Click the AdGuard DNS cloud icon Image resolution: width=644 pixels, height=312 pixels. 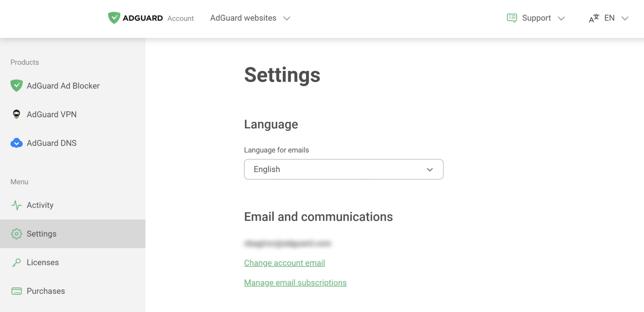point(17,143)
